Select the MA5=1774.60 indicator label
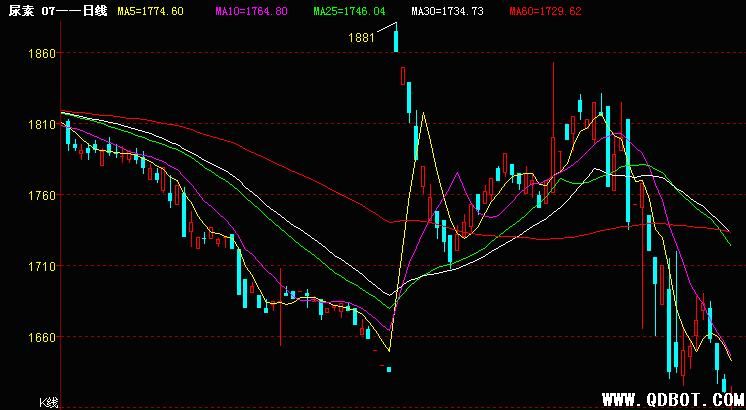Viewport: 746px width, 410px height. click(150, 11)
